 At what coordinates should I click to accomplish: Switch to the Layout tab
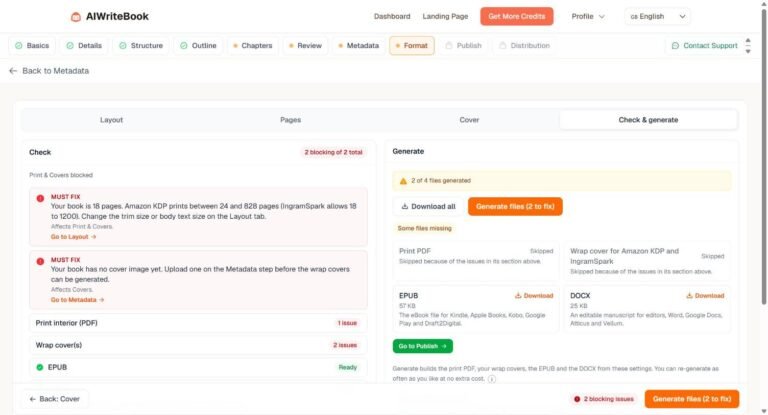pyautogui.click(x=111, y=120)
